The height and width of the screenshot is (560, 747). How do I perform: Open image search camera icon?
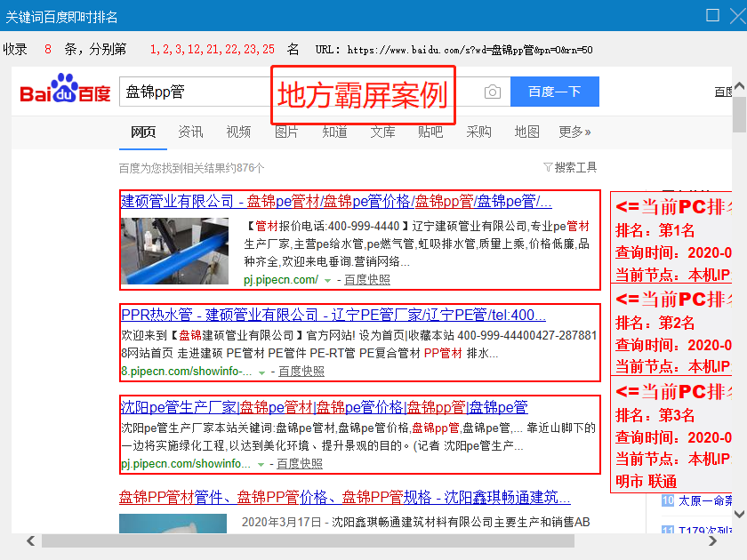pyautogui.click(x=493, y=92)
